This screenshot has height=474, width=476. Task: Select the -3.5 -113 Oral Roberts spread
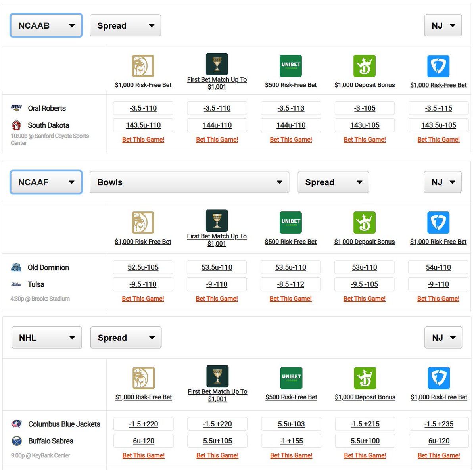[x=291, y=108]
